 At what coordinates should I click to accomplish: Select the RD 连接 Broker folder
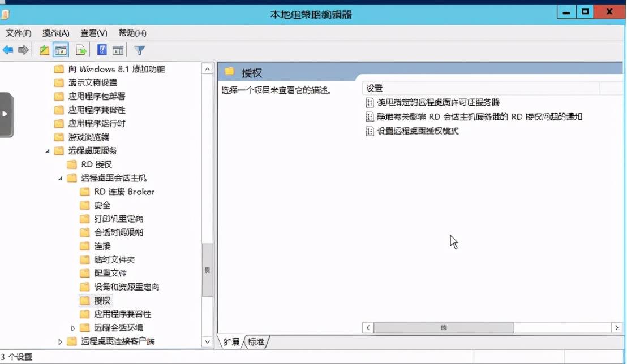[117, 192]
